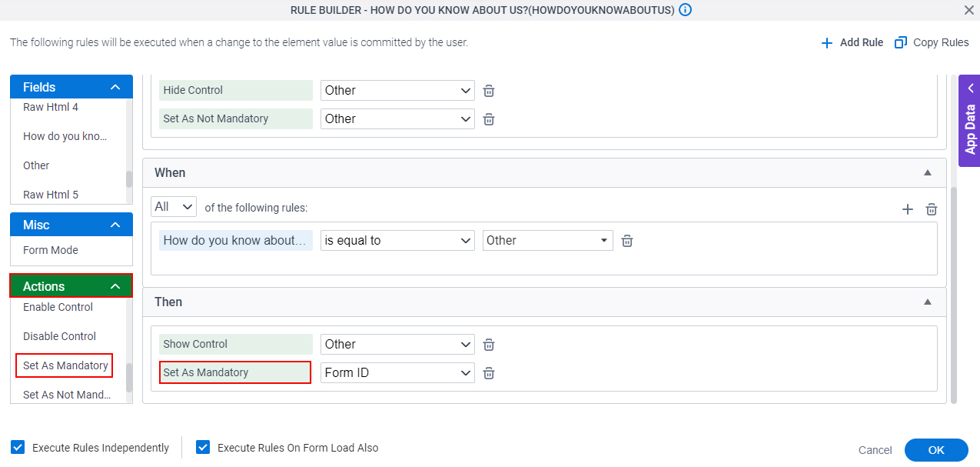This screenshot has height=467, width=980.
Task: Collapse the Actions section
Action: tap(115, 287)
